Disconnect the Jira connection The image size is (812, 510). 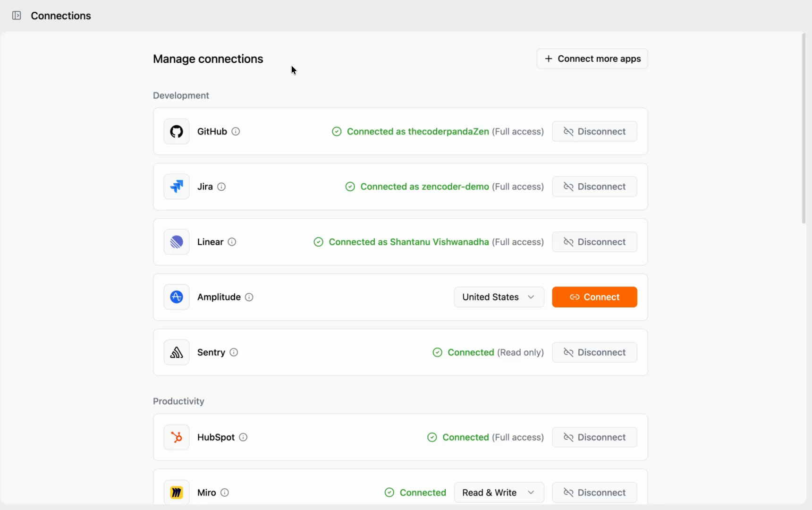tap(594, 187)
